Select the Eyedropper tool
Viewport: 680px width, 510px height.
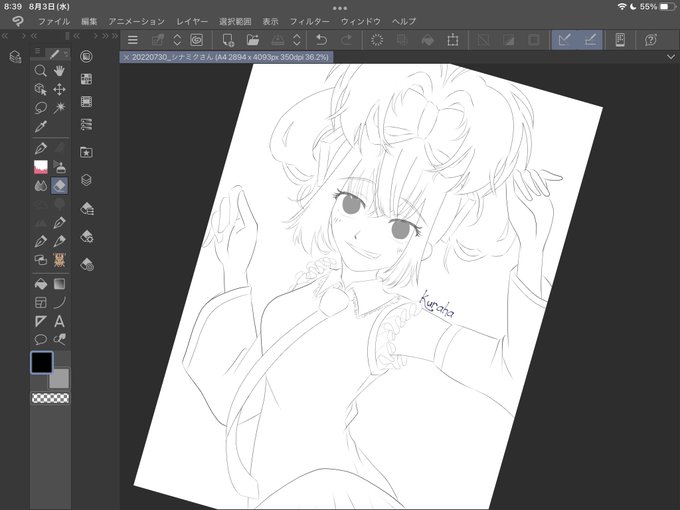tap(40, 126)
